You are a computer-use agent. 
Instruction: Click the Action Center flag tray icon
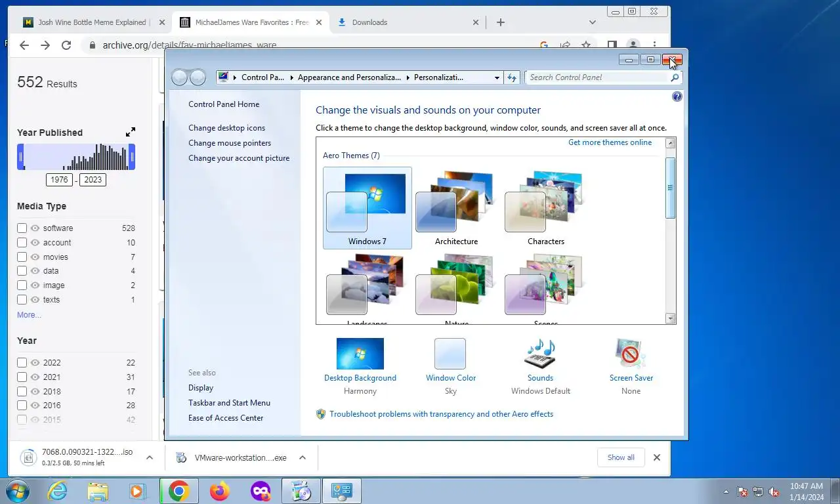click(742, 492)
